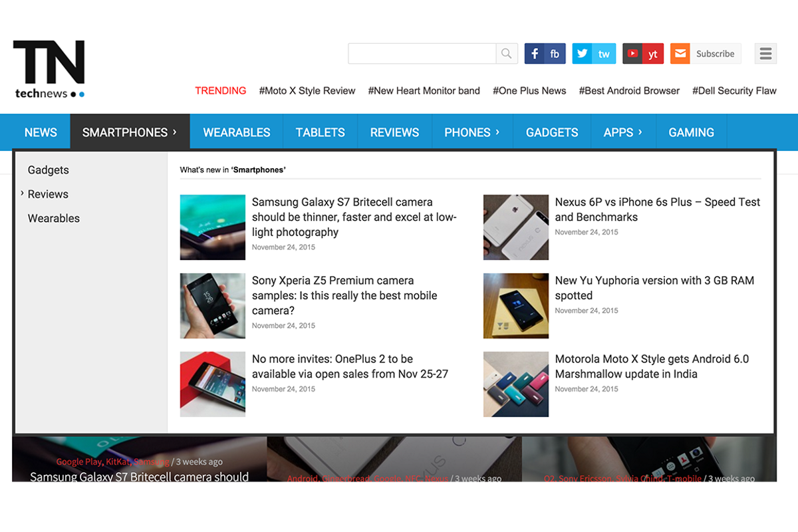Expand the PHONES nav dropdown
Viewport: 798px width, 532px height.
click(472, 132)
